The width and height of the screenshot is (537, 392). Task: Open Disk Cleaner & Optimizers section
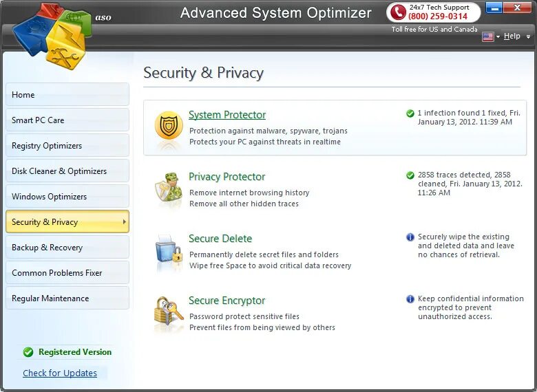click(x=67, y=171)
